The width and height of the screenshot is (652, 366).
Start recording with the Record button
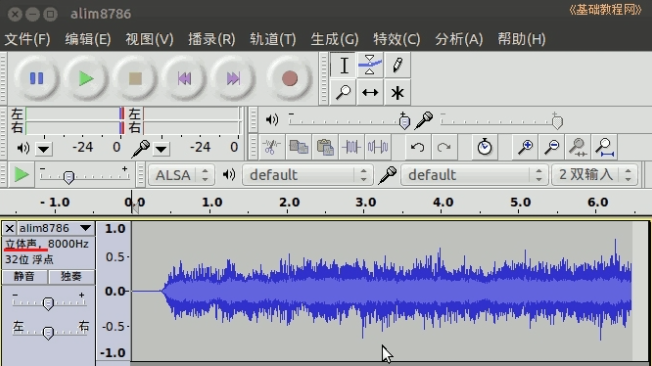[289, 78]
